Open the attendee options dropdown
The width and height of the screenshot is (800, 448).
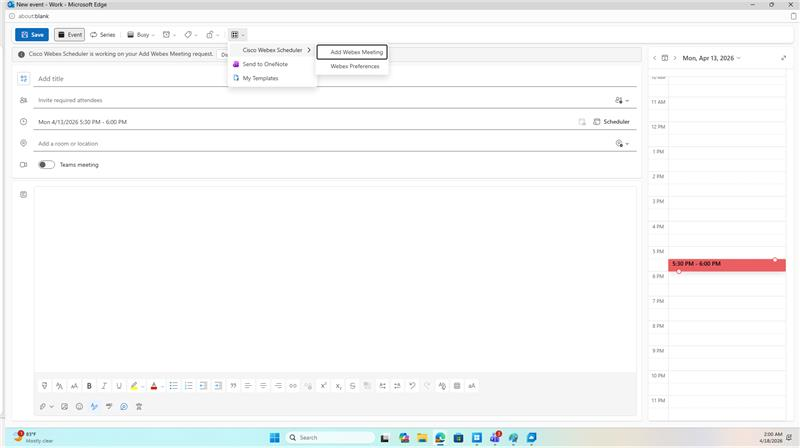point(622,101)
